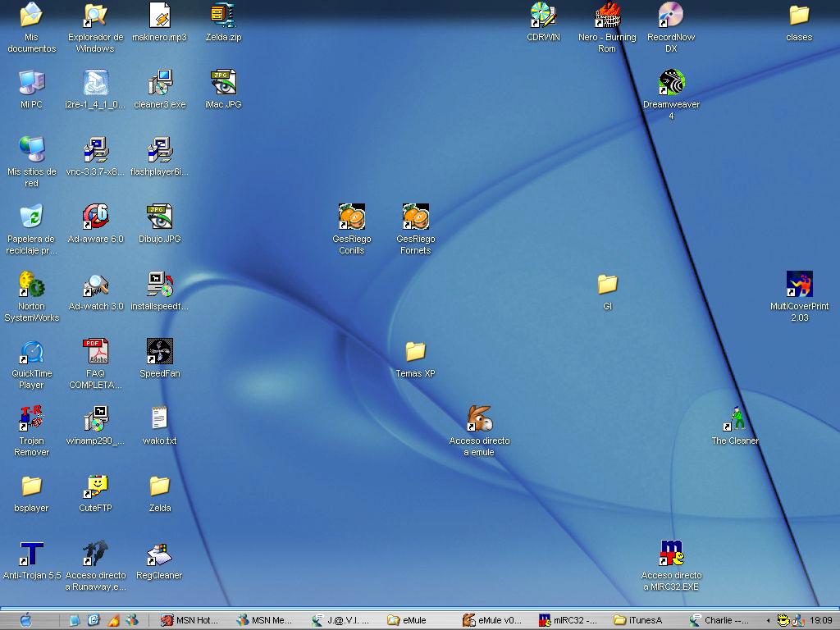Open the Nero - Burning Rom shortcut

pyautogui.click(x=607, y=16)
